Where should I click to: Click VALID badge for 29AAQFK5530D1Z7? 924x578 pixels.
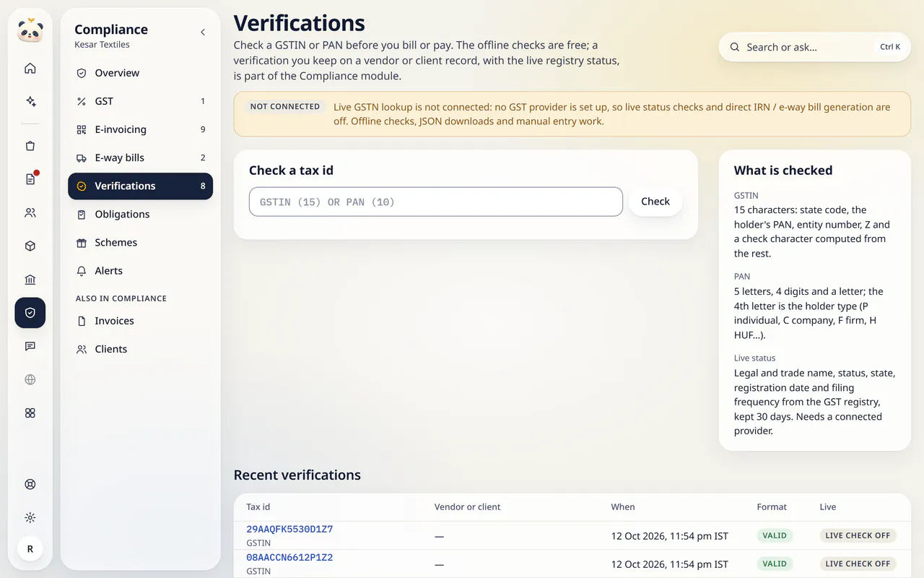point(775,535)
